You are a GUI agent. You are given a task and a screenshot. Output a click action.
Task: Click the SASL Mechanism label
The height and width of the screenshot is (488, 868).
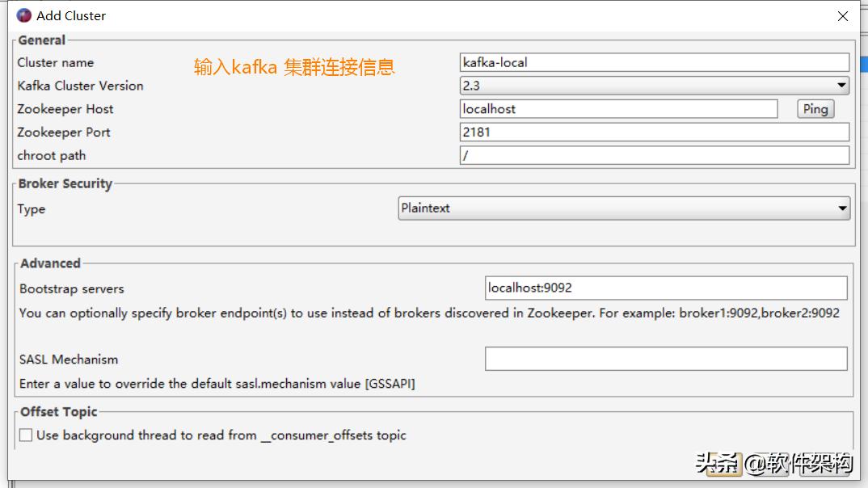(x=69, y=360)
